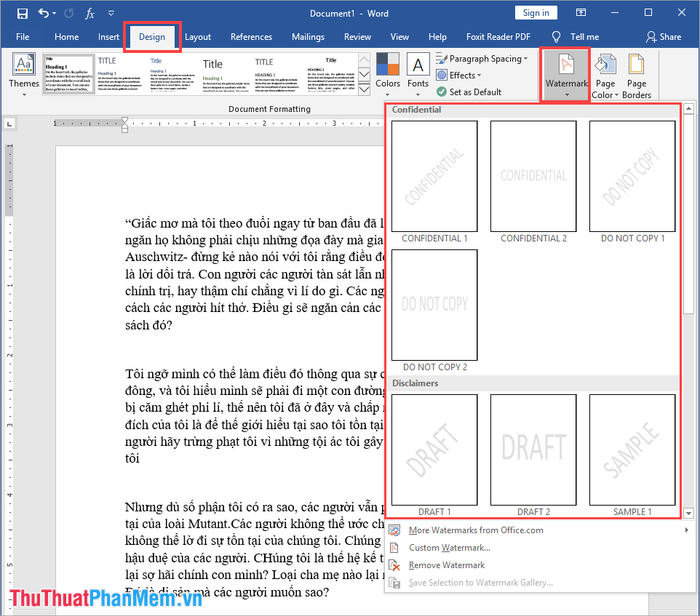Click the Page Borders icon
The height and width of the screenshot is (616, 700).
coord(637,75)
